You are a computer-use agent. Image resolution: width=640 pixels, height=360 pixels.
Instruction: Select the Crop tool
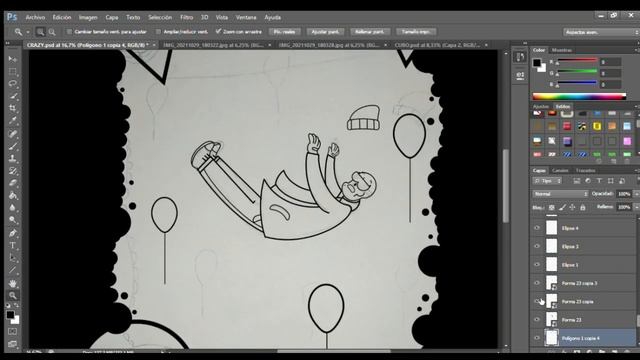(13, 109)
